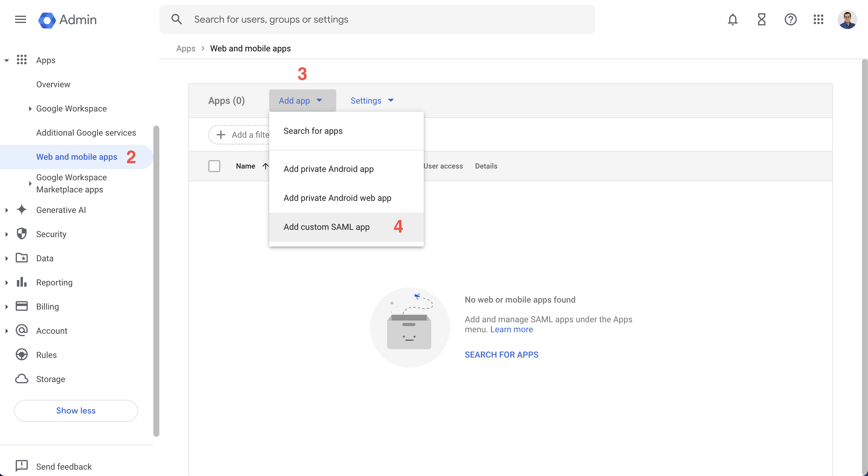Image resolution: width=868 pixels, height=476 pixels.
Task: Click the hamburger main menu icon
Action: (20, 20)
